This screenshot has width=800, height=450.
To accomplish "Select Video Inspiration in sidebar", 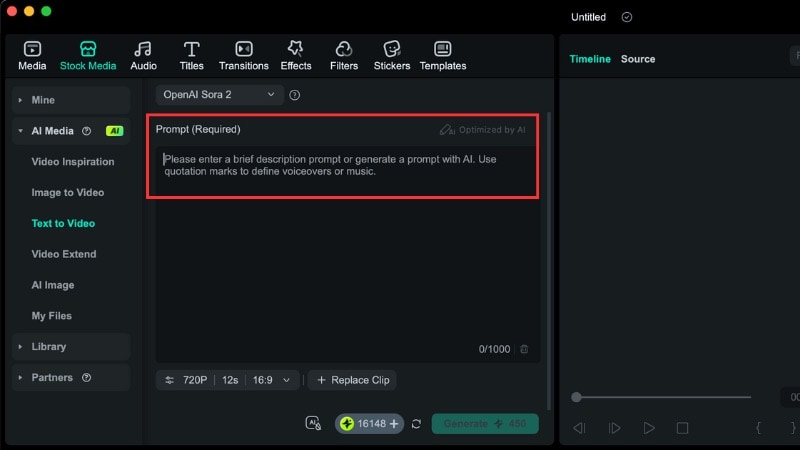I will coord(72,162).
